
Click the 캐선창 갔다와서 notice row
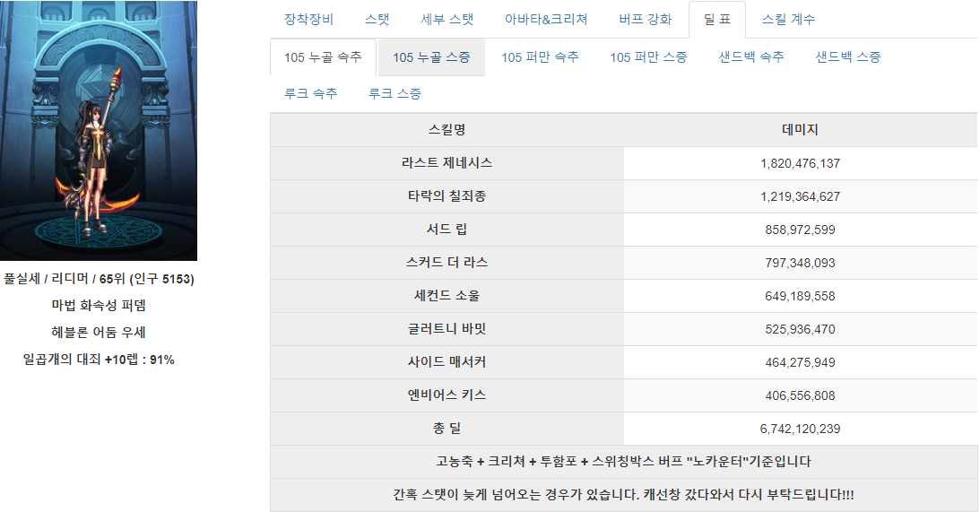coord(624,495)
